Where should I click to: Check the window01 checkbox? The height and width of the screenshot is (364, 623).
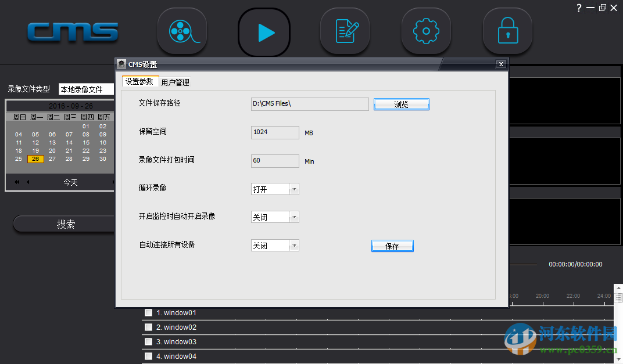point(148,312)
